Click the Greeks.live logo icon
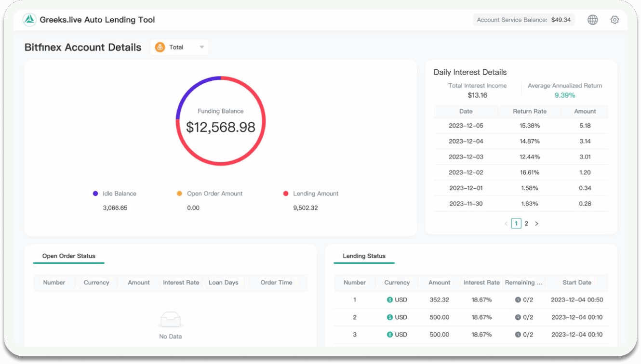Screen dimensions: 641x364 [30, 20]
